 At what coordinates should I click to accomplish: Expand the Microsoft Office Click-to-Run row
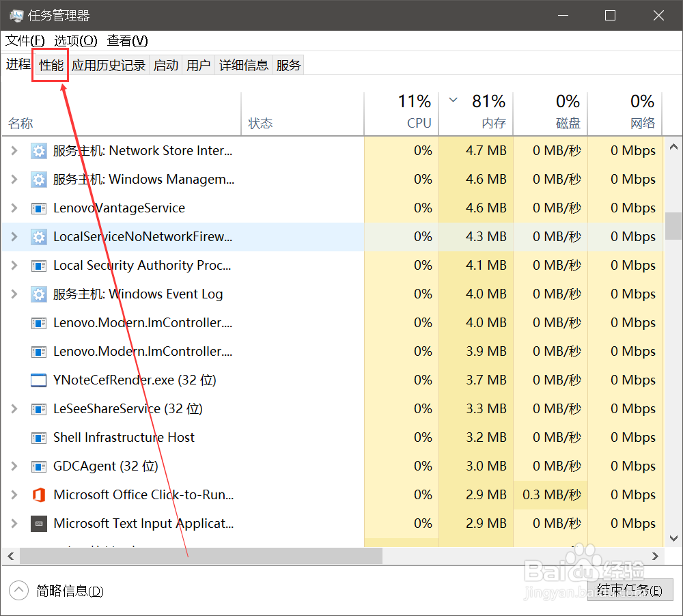[x=14, y=495]
